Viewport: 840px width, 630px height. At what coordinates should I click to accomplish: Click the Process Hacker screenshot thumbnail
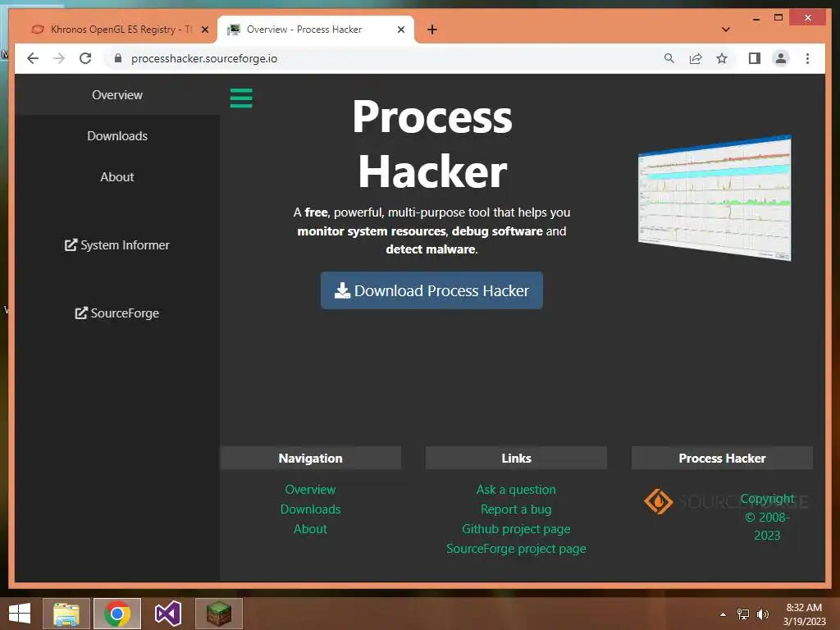[x=714, y=197]
